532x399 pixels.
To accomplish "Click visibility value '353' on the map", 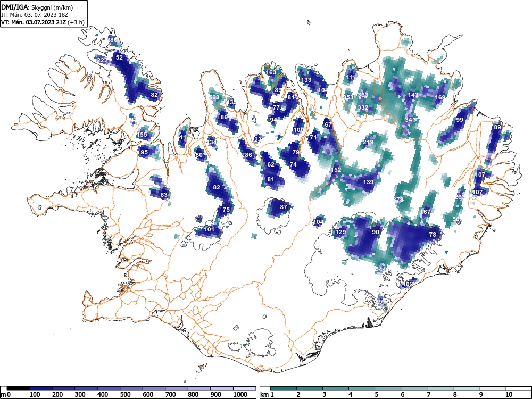I will coord(348,97).
